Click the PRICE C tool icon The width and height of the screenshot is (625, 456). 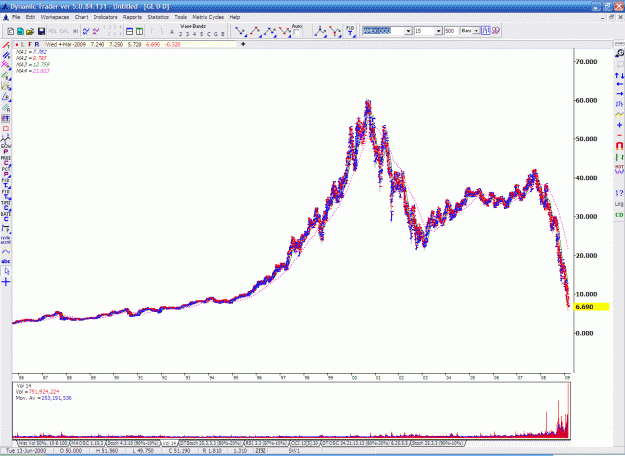pyautogui.click(x=6, y=160)
